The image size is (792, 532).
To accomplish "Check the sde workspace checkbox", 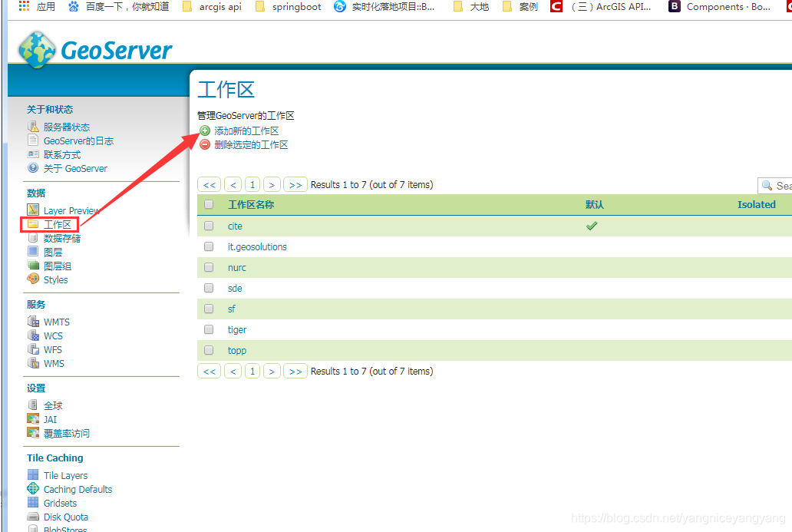I will (209, 288).
